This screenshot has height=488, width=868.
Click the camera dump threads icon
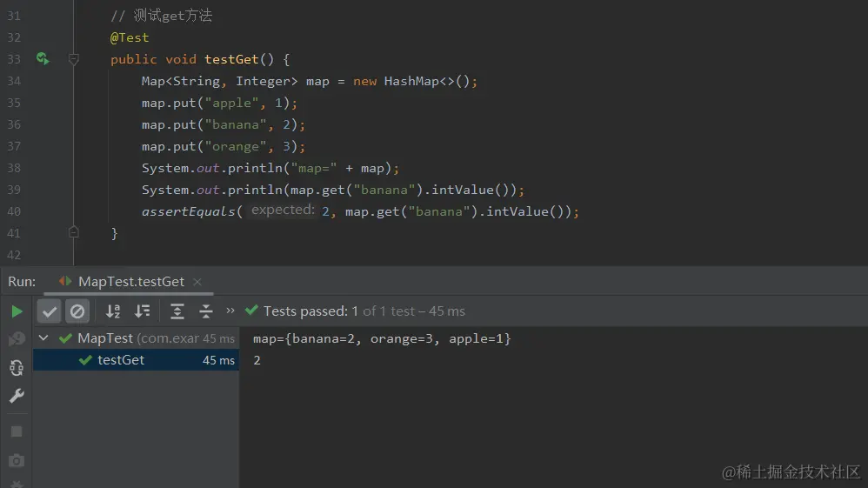pyautogui.click(x=17, y=460)
